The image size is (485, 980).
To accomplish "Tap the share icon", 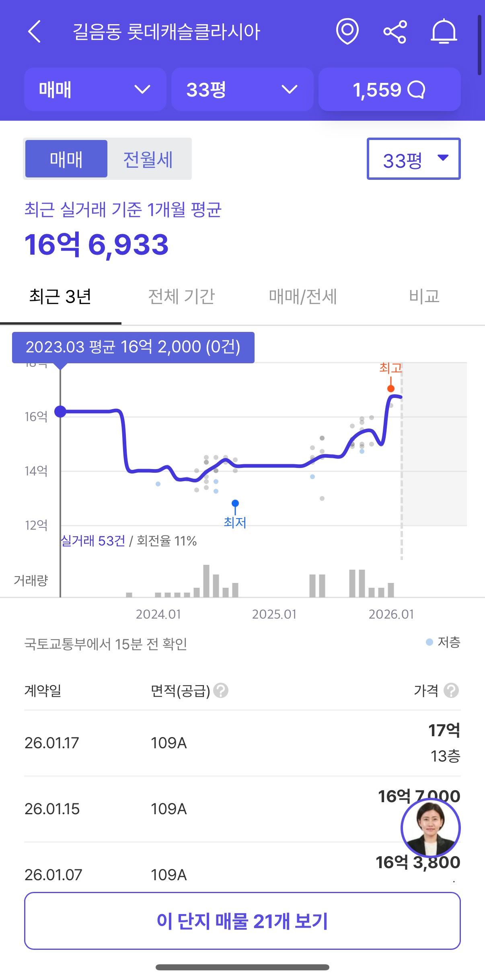I will pyautogui.click(x=395, y=32).
